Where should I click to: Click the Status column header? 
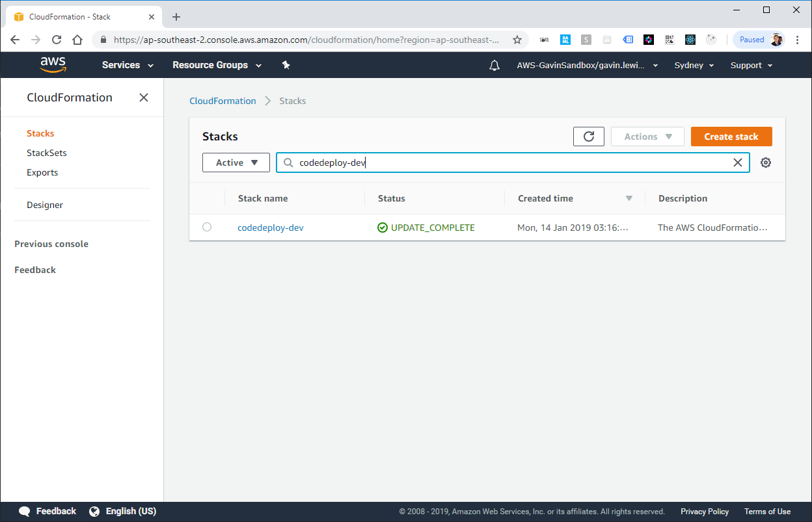pos(392,198)
